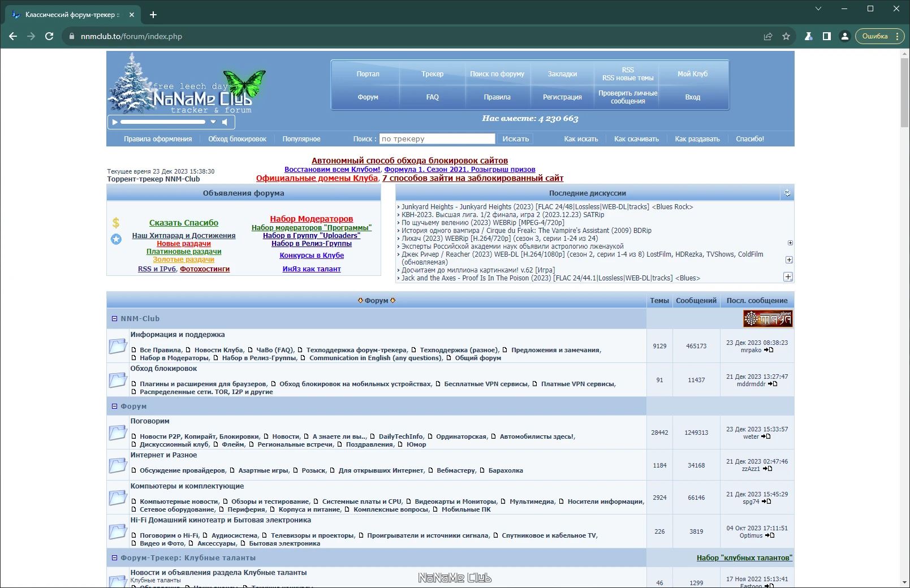The width and height of the screenshot is (910, 588).
Task: Click the Maya planet banner image
Action: (767, 319)
